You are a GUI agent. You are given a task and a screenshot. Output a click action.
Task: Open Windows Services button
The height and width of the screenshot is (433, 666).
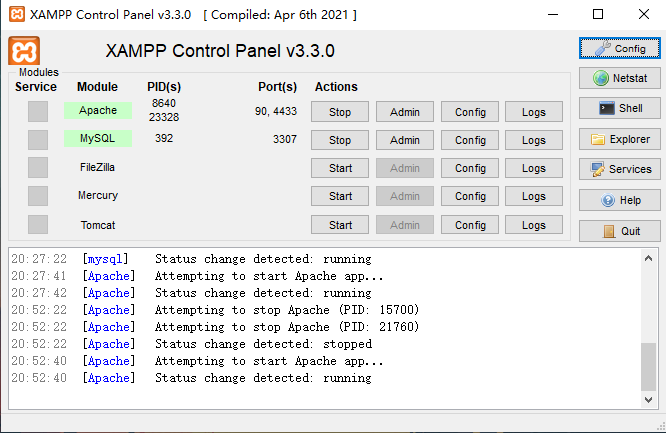pos(620,169)
